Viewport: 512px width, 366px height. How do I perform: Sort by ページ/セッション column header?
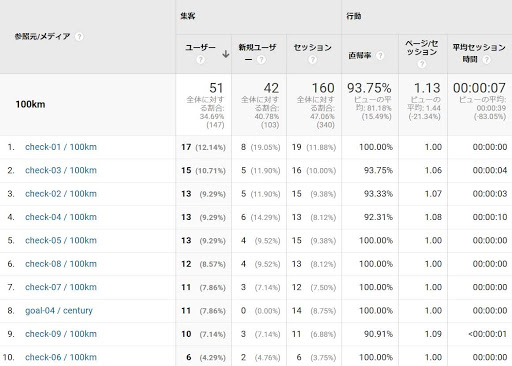click(x=422, y=48)
